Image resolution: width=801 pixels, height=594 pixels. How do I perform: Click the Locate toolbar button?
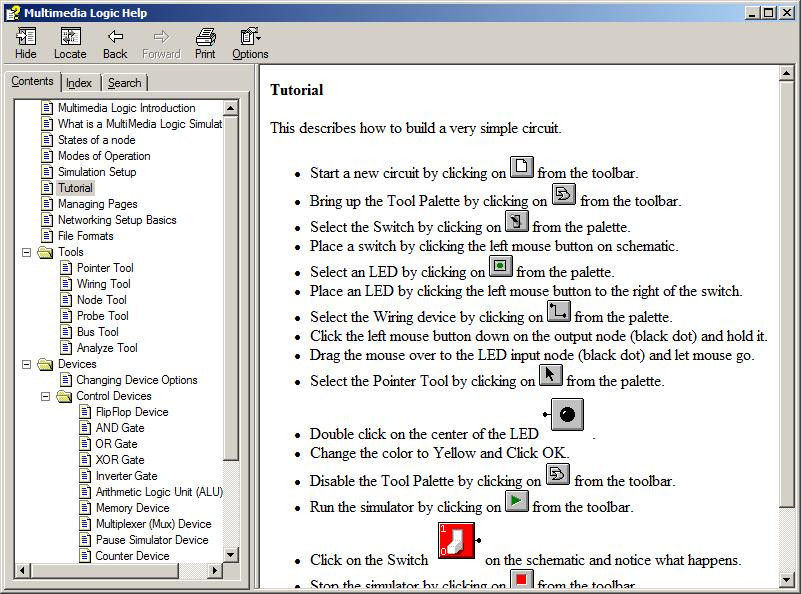70,43
